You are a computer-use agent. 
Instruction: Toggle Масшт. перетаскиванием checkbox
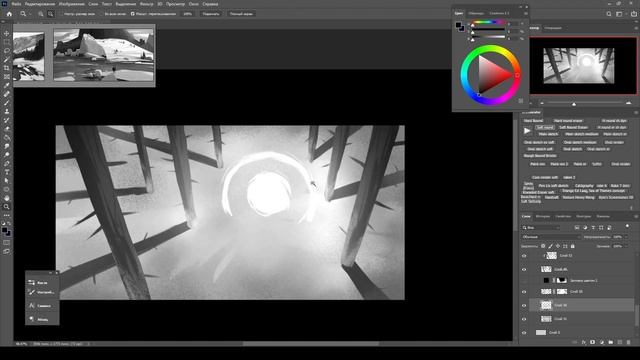tap(133, 14)
